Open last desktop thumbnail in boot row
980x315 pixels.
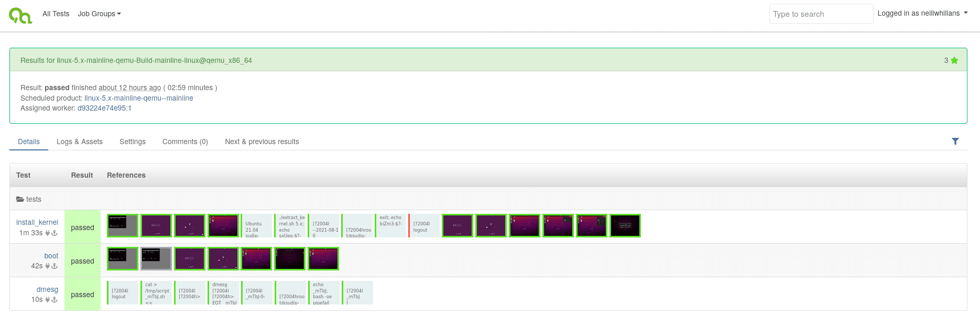[323, 258]
